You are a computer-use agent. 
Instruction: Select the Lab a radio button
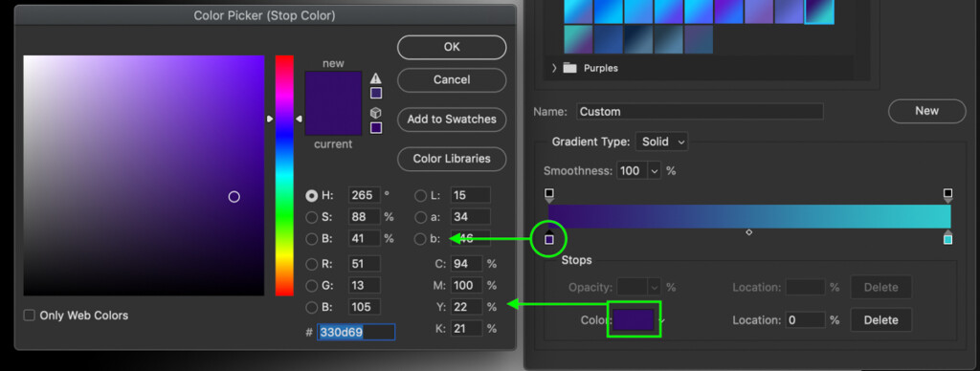[x=421, y=217]
